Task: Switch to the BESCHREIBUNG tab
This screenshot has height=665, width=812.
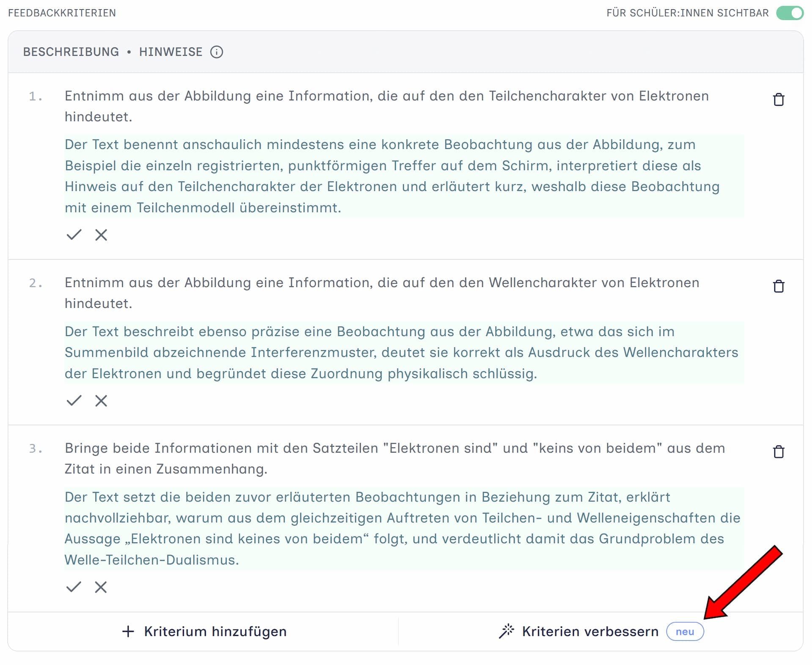Action: [71, 52]
